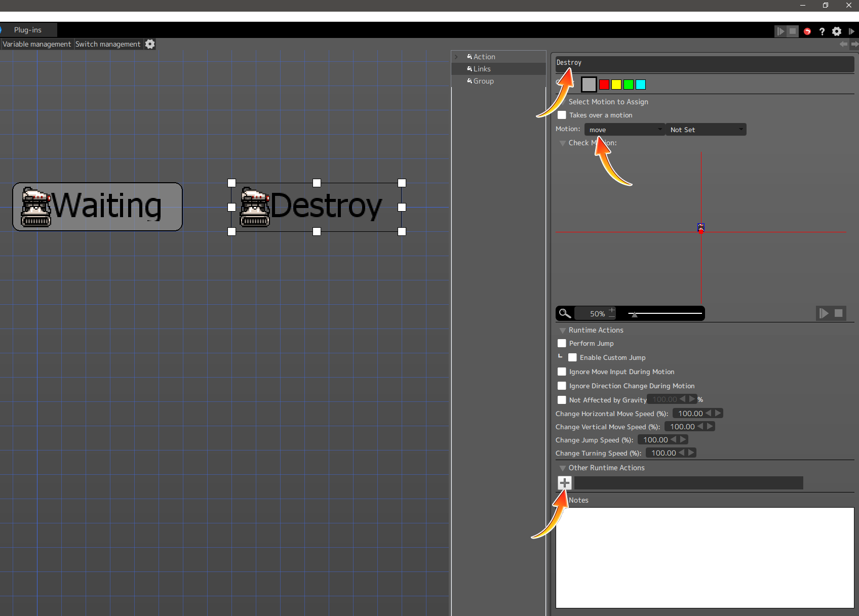859x616 pixels.
Task: Open help with the question mark icon
Action: (822, 31)
